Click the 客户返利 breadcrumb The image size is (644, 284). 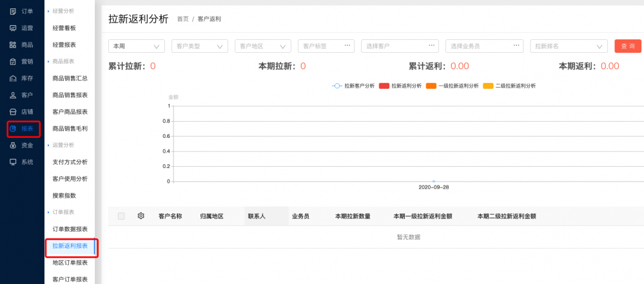point(210,19)
